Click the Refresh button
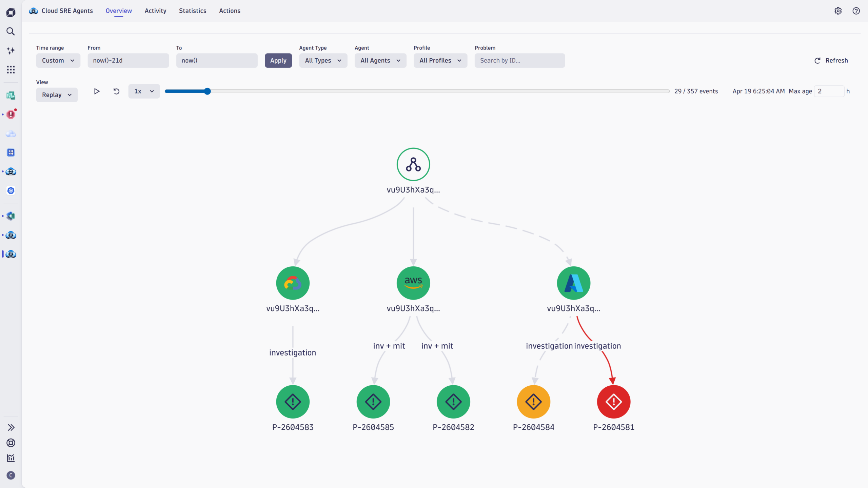Viewport: 868px width, 488px height. coord(831,60)
